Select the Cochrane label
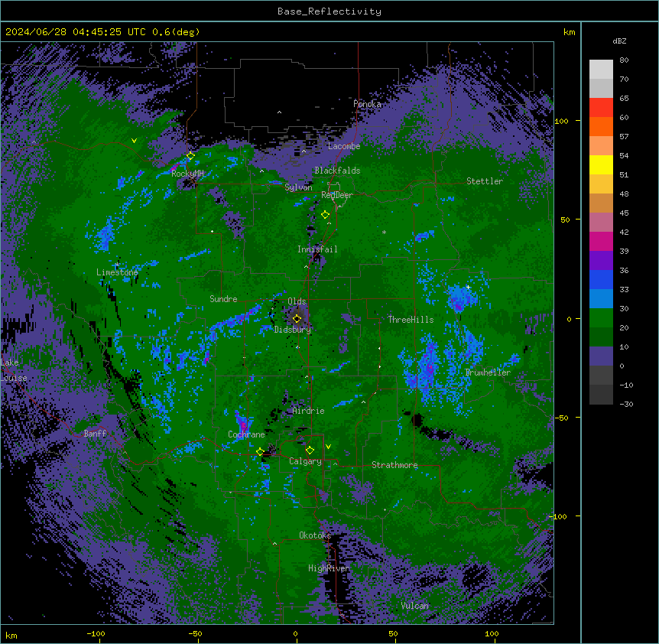659x644 pixels. tap(246, 434)
